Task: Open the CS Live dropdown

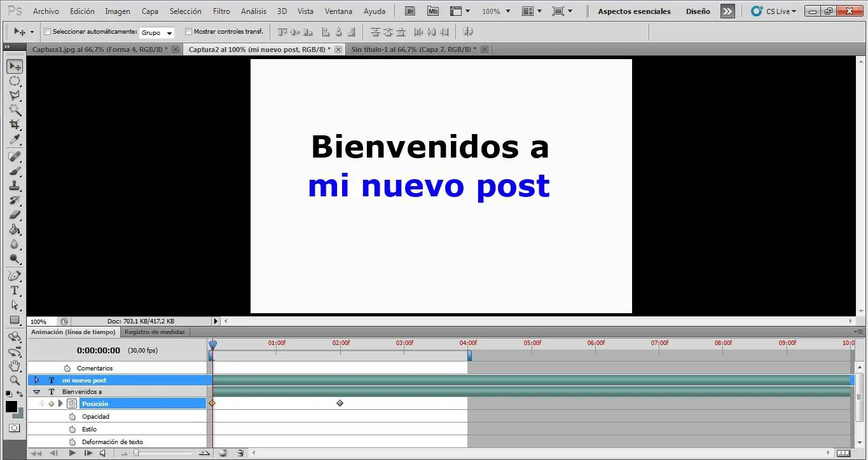Action: (x=773, y=11)
